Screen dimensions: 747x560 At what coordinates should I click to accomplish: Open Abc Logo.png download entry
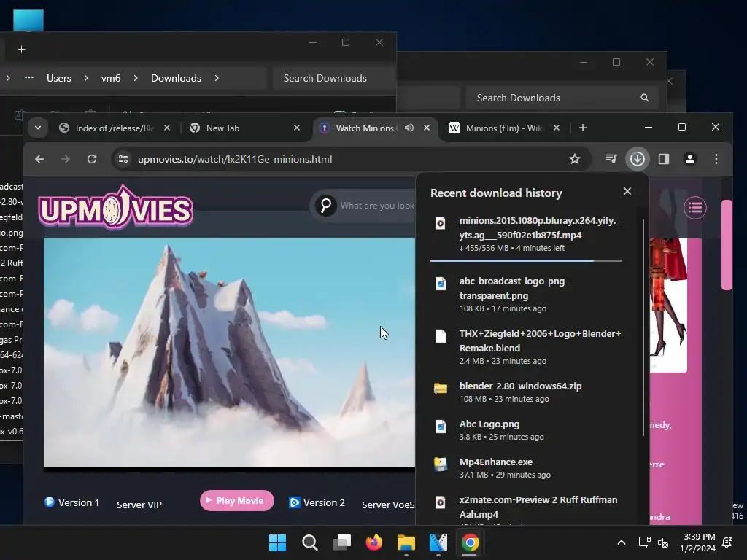(527, 430)
